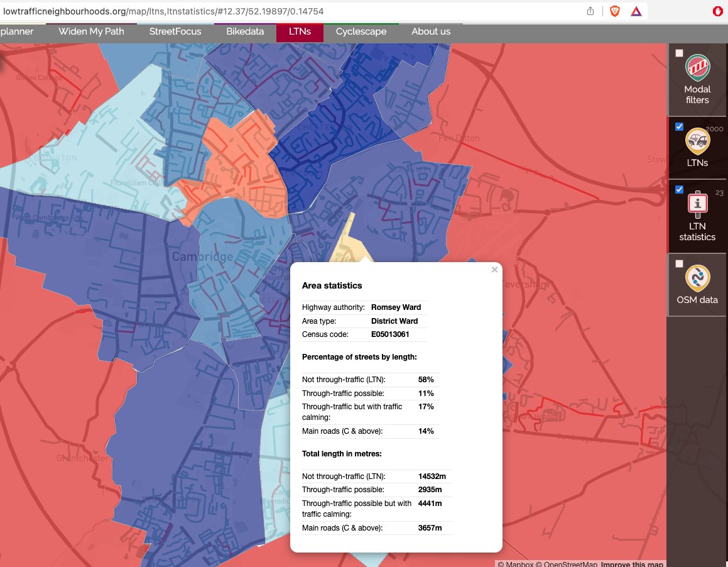Image resolution: width=728 pixels, height=567 pixels.
Task: Click the LTN statistics label
Action: [697, 231]
